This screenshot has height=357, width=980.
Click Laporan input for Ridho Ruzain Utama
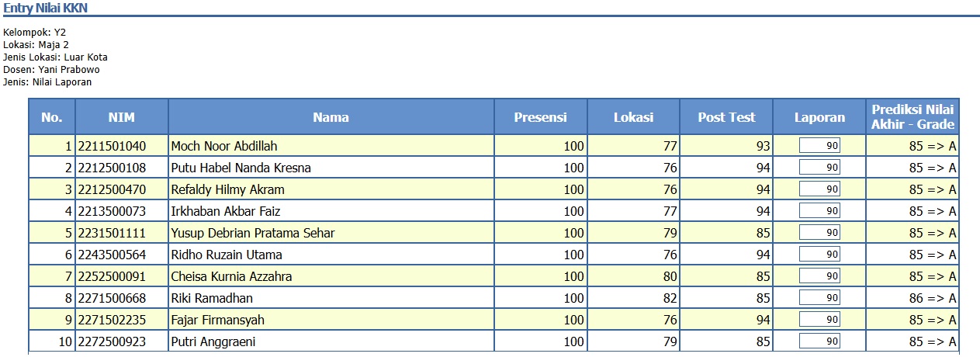(x=820, y=255)
